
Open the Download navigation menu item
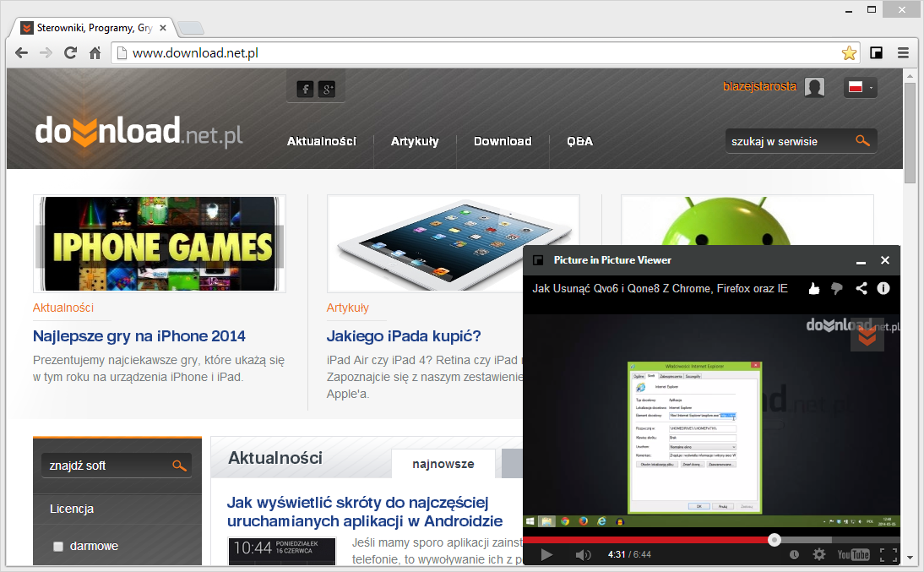coord(503,142)
